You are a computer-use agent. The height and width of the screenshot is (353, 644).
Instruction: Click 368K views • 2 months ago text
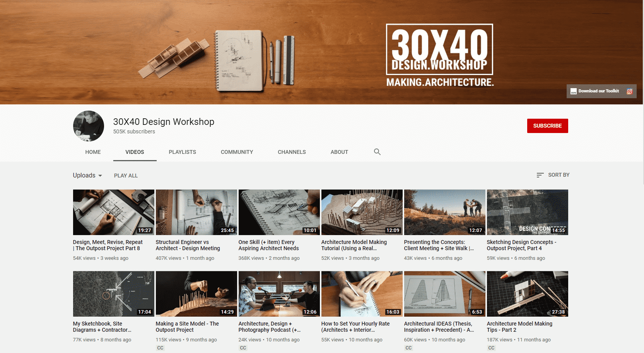tap(269, 258)
